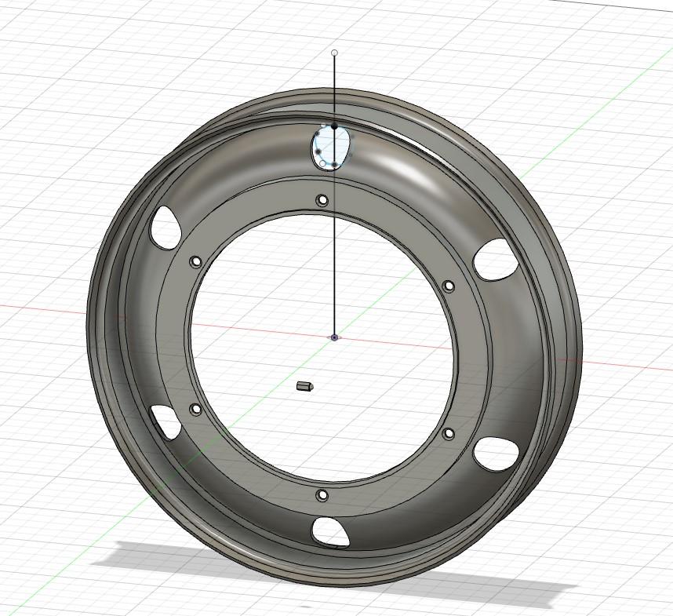Select the highlighted oval hand-hole sketch profile
The height and width of the screenshot is (616, 673).
(331, 148)
